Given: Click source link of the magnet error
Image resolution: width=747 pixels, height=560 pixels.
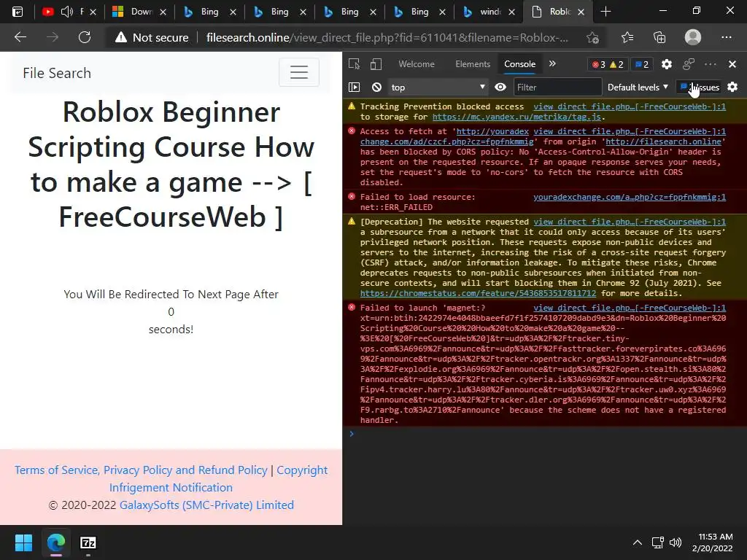Looking at the screenshot, I should (630, 308).
